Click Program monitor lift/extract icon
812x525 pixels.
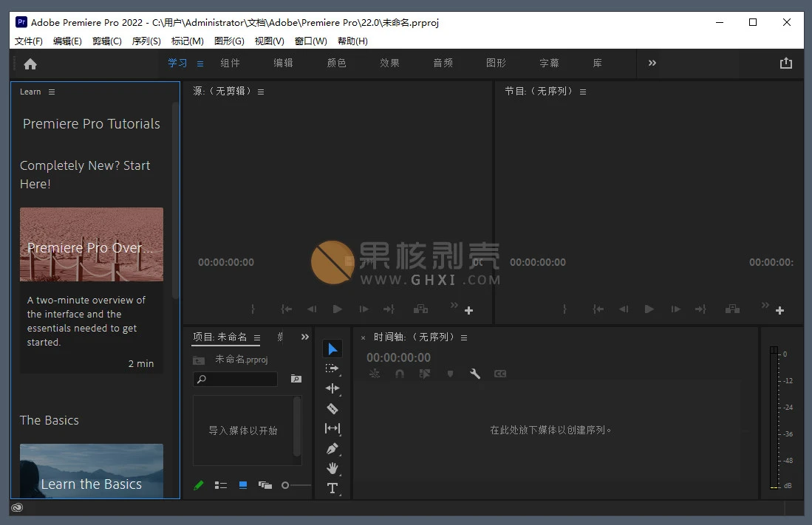pos(732,309)
